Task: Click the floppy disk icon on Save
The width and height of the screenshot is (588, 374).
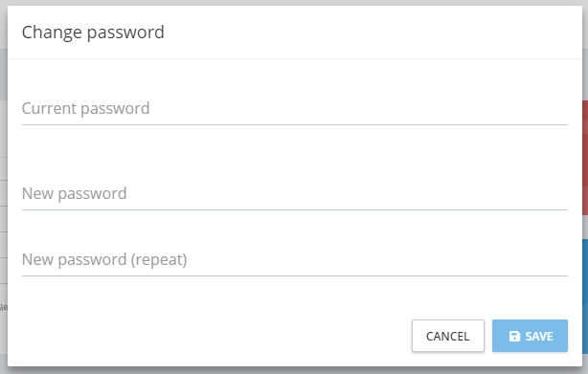Action: coord(514,336)
